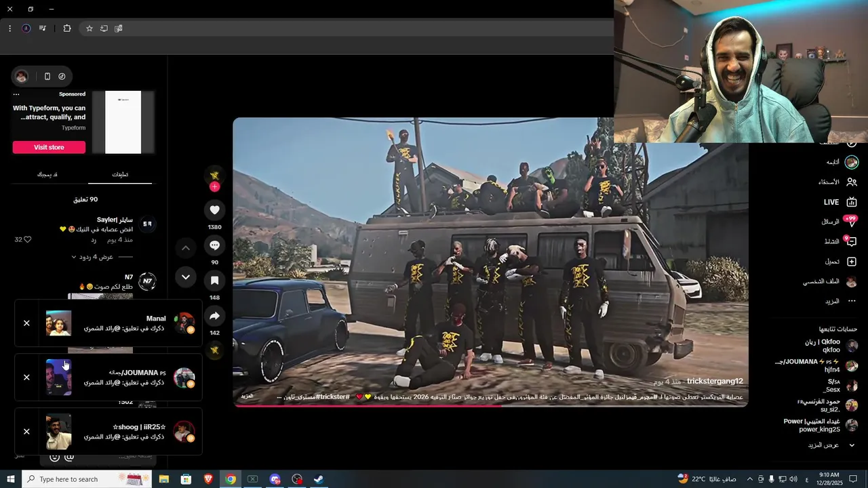Image resolution: width=868 pixels, height=488 pixels.
Task: Save video with bookmark icon
Action: pyautogui.click(x=214, y=281)
